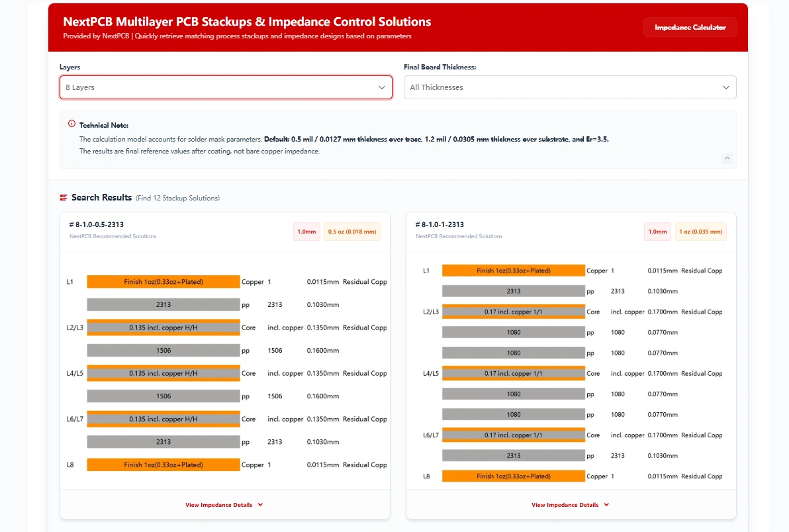Click 'NextPCB Recommended Solutions' under 8-1.0-1-2313
Viewport: 789px width, 532px height.
(x=459, y=236)
